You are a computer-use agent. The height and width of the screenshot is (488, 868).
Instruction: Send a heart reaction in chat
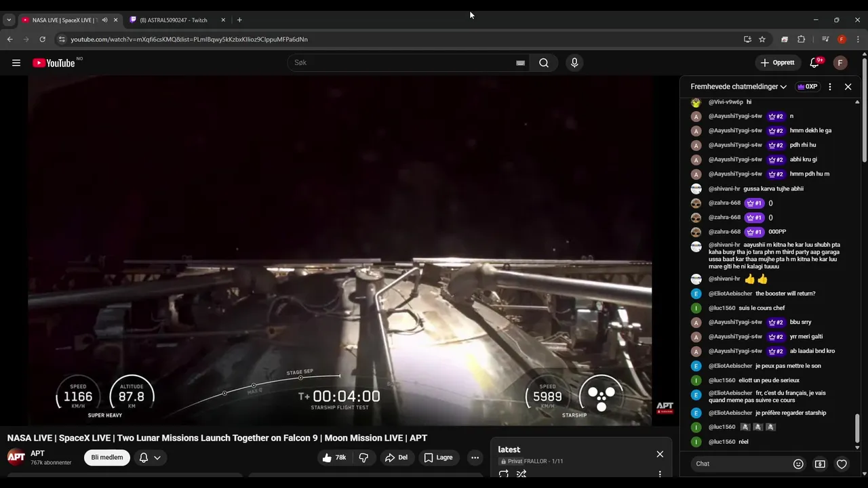tap(842, 464)
